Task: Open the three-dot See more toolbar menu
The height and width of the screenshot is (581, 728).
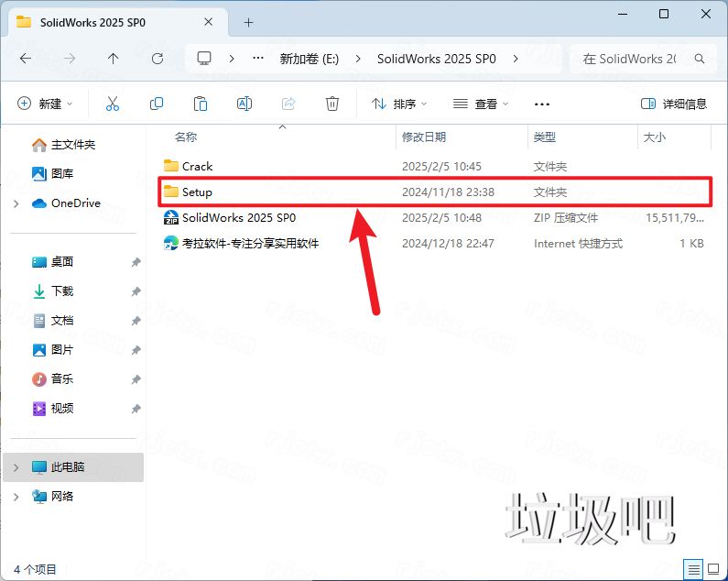Action: click(x=542, y=104)
